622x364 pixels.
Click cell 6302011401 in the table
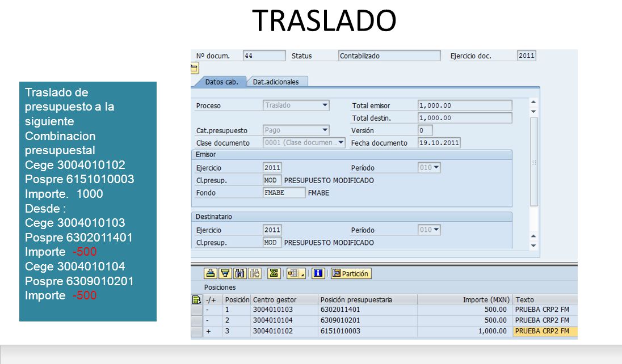(x=367, y=310)
